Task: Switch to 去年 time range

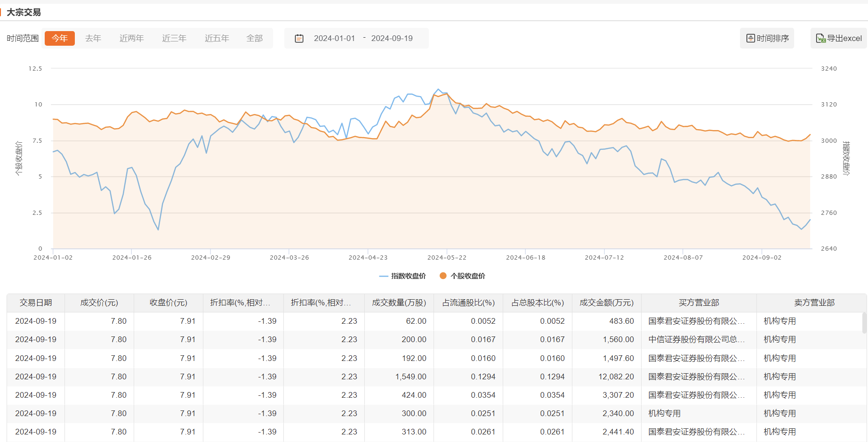Action: (x=93, y=39)
